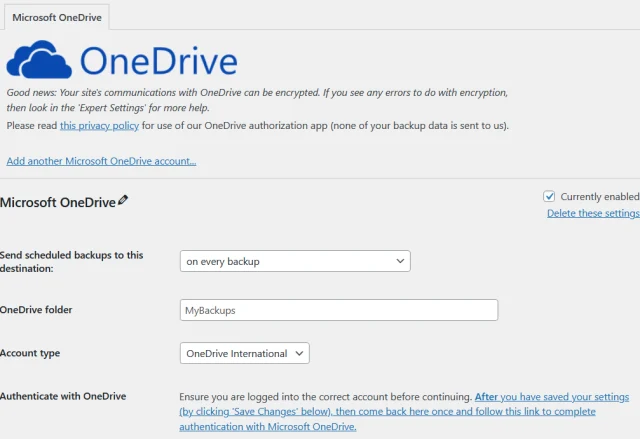Open the 'on every backup' schedule dropdown

[x=294, y=261]
